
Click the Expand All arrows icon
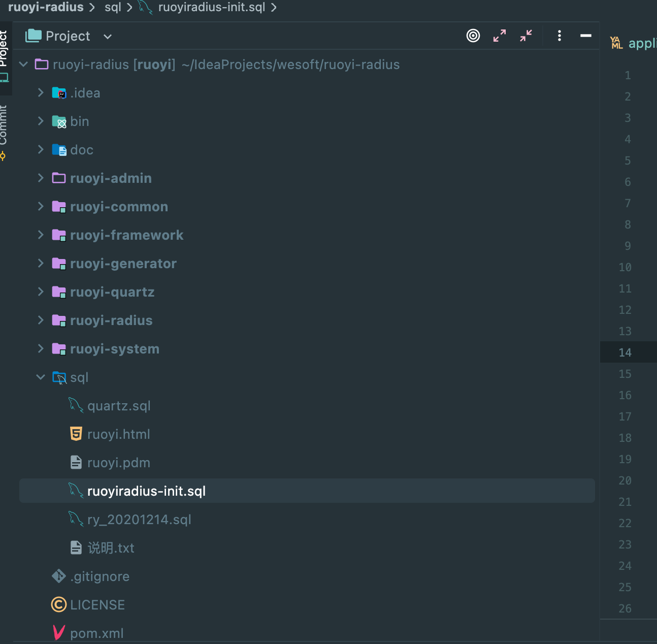[x=500, y=36]
